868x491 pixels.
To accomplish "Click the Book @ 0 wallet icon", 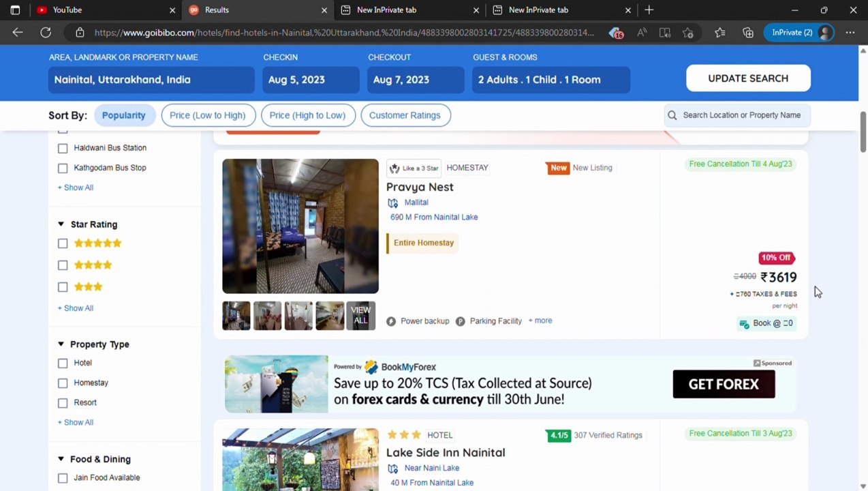I will point(744,324).
